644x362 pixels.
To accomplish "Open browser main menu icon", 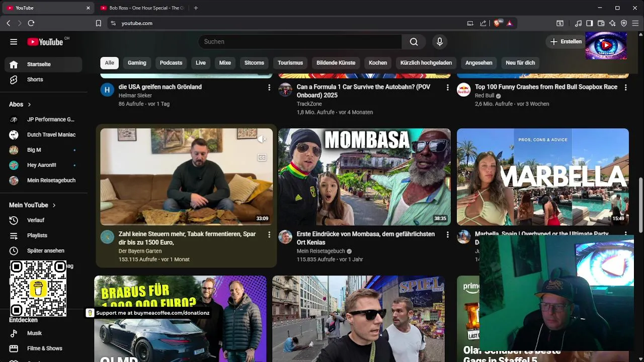I will (635, 23).
